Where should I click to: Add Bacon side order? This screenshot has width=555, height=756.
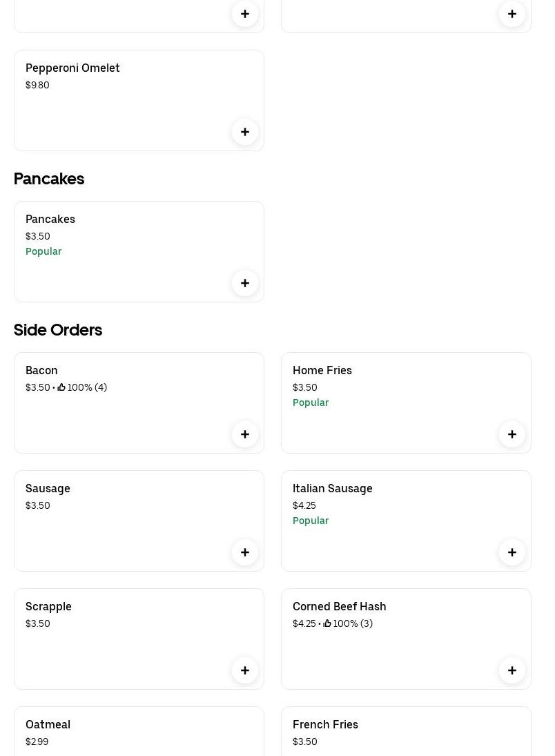coord(245,434)
